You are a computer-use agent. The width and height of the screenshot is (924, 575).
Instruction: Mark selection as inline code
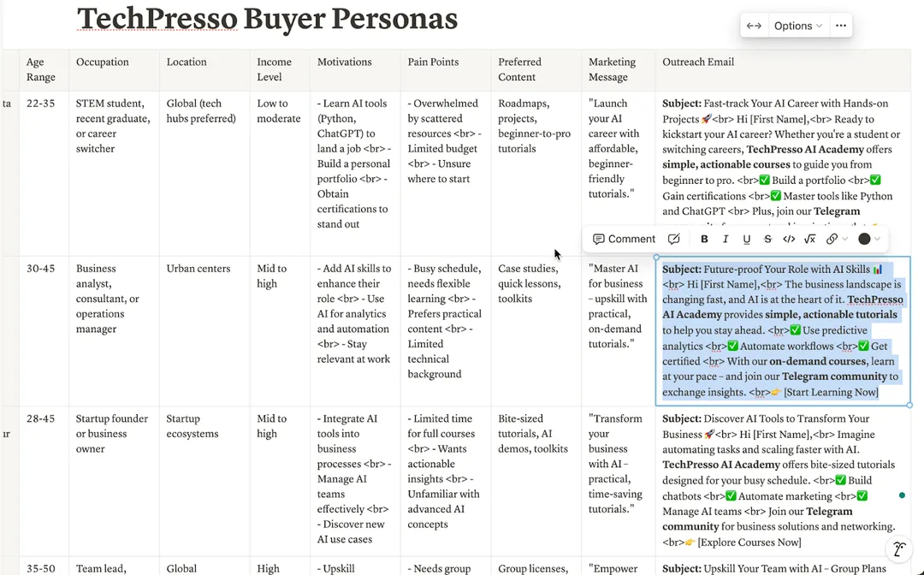(789, 239)
